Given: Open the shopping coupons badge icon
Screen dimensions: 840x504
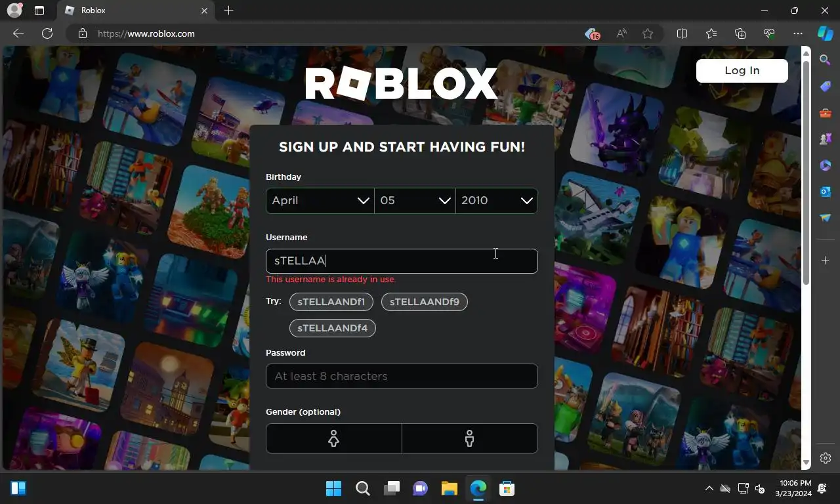Looking at the screenshot, I should (x=593, y=33).
